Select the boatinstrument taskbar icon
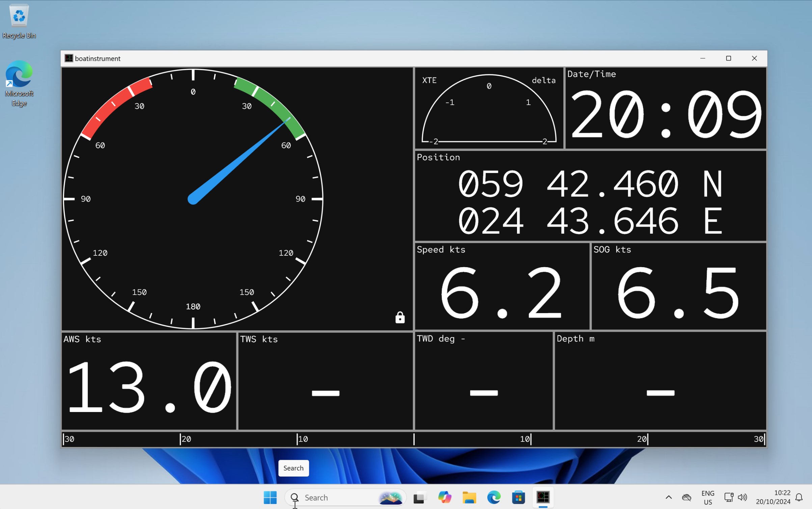812x509 pixels. (543, 497)
